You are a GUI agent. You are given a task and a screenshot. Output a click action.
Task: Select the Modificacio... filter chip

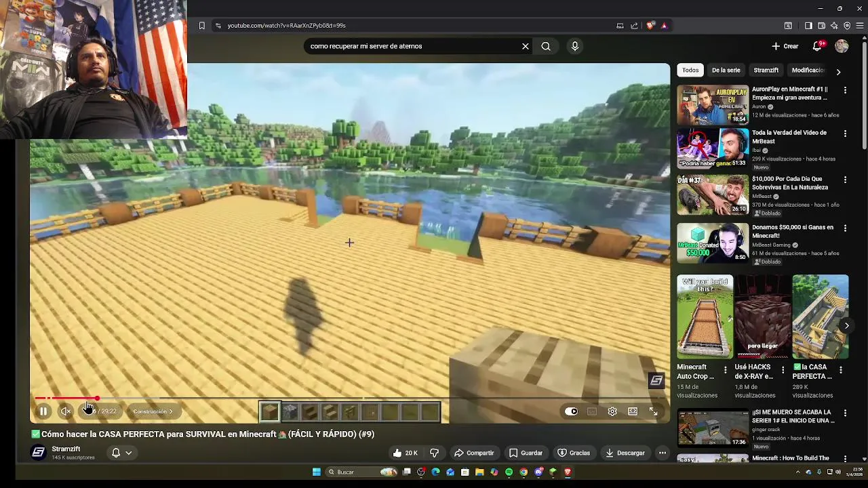point(808,70)
